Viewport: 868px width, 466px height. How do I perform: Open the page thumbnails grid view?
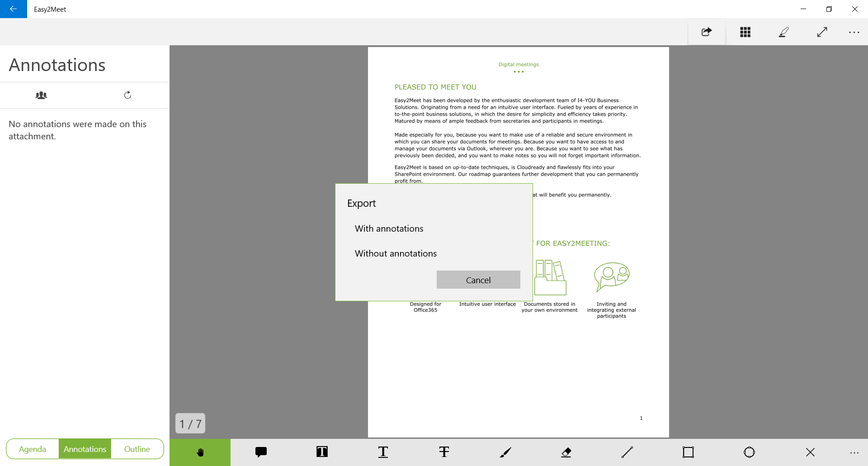[x=745, y=32]
